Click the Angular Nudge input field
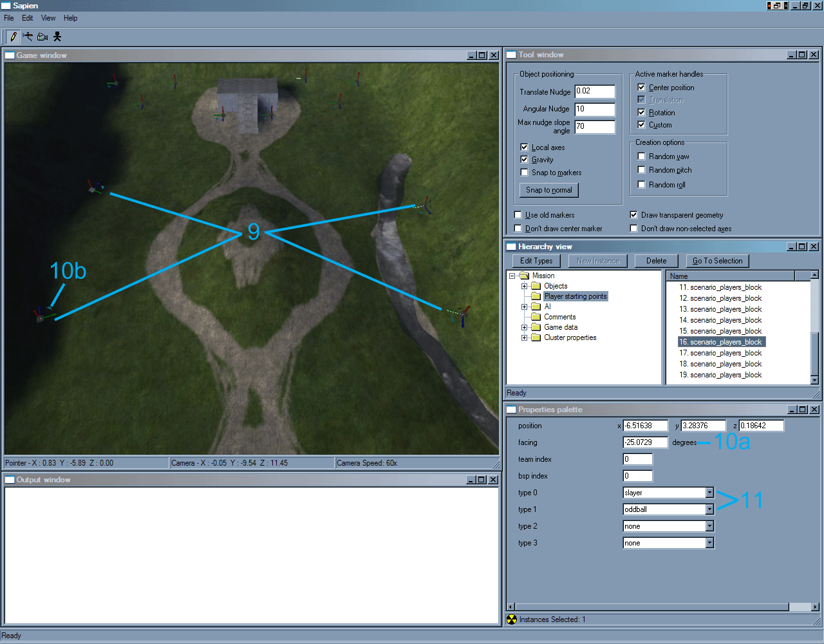The width and height of the screenshot is (824, 644). 595,109
